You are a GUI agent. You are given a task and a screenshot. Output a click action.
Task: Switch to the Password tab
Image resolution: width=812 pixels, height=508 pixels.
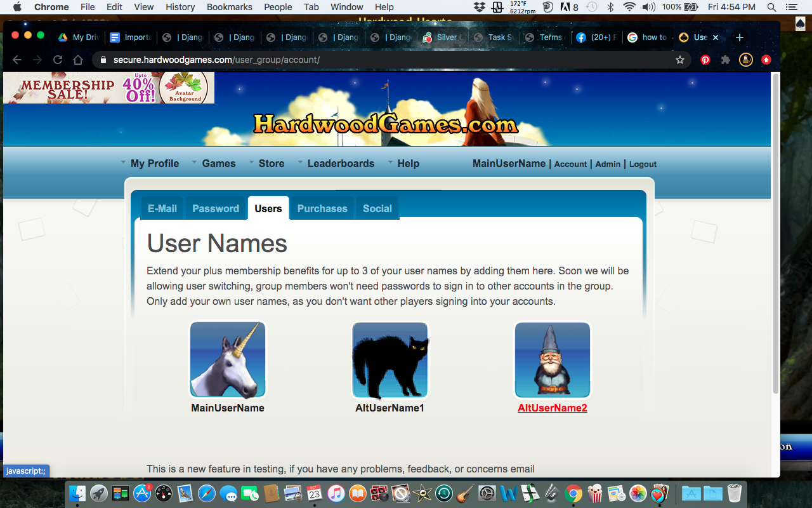[216, 208]
